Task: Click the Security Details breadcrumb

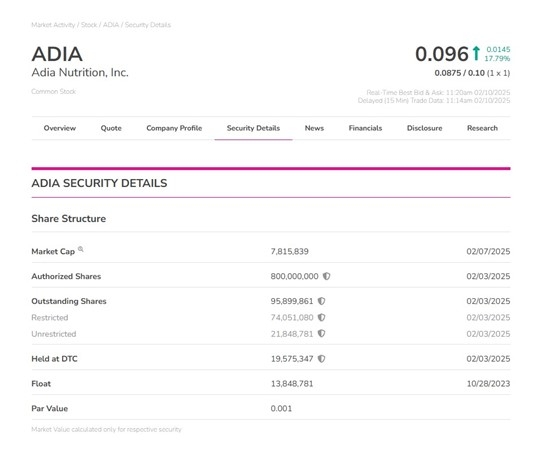Action: [x=148, y=25]
